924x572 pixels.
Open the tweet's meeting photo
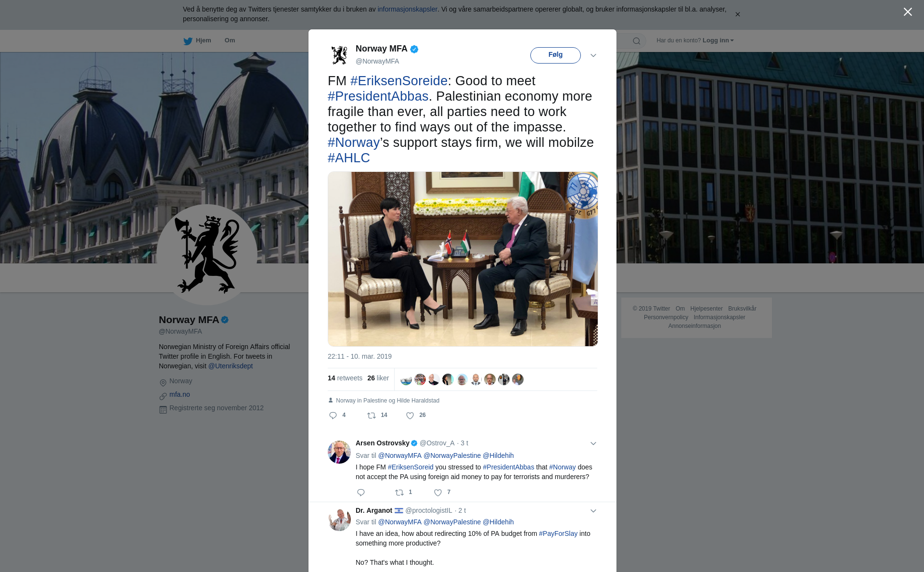pyautogui.click(x=462, y=259)
